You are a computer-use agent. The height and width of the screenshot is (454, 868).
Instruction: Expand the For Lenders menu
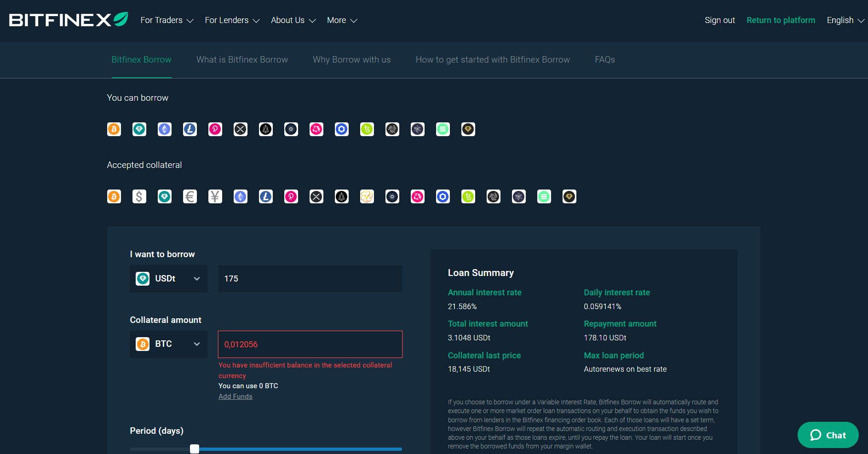coord(232,20)
